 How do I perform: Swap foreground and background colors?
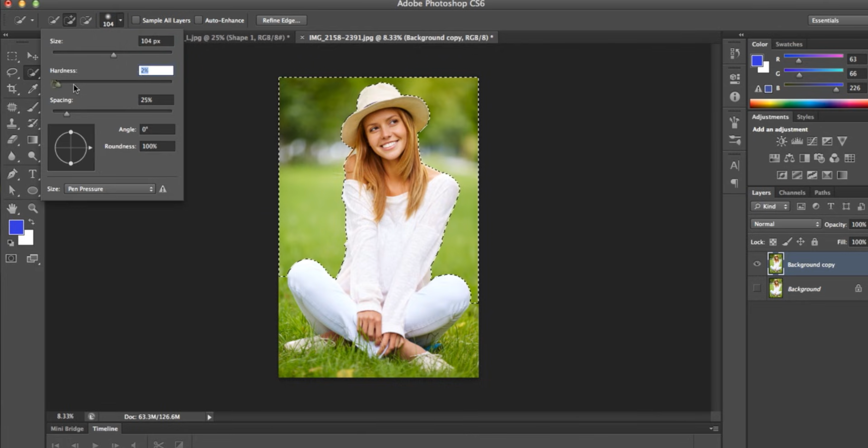pyautogui.click(x=31, y=222)
